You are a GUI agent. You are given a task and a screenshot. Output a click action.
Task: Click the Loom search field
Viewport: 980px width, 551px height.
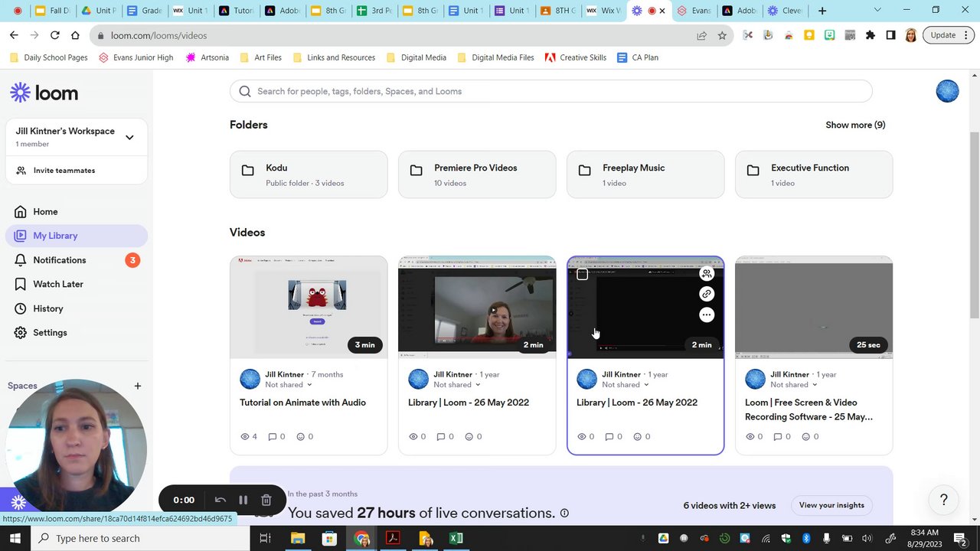pos(550,91)
